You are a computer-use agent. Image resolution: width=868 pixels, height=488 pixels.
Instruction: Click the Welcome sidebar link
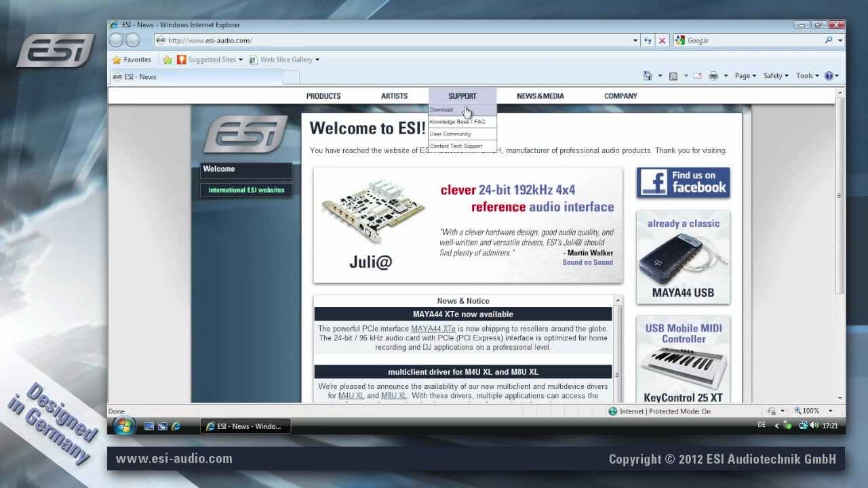pos(247,169)
